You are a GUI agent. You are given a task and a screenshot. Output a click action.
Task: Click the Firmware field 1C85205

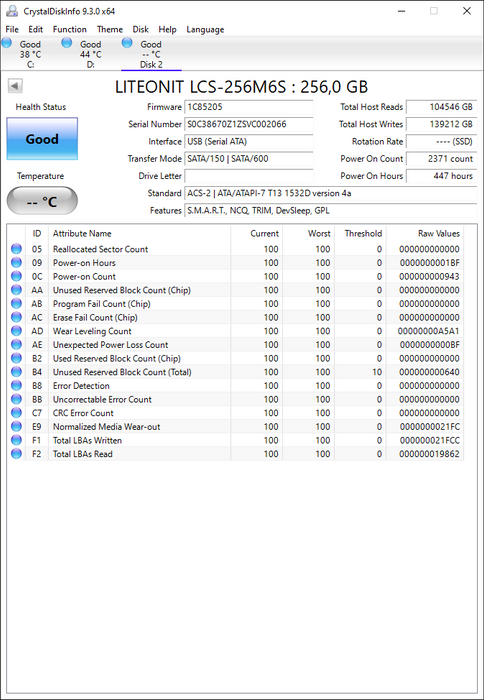pos(249,107)
